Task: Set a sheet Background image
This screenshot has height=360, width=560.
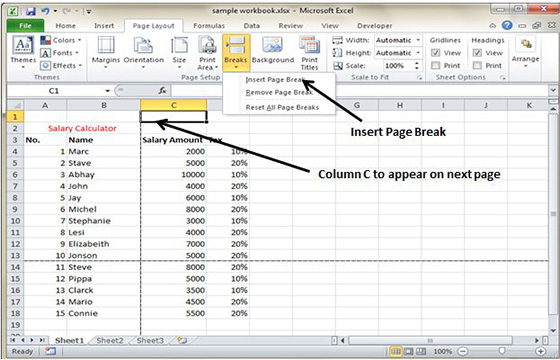Action: 273,51
